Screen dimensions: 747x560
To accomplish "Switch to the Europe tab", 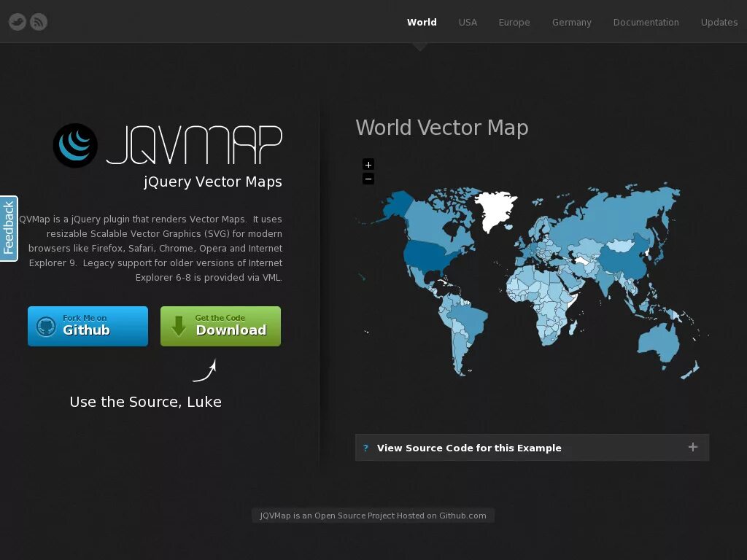I will [514, 23].
